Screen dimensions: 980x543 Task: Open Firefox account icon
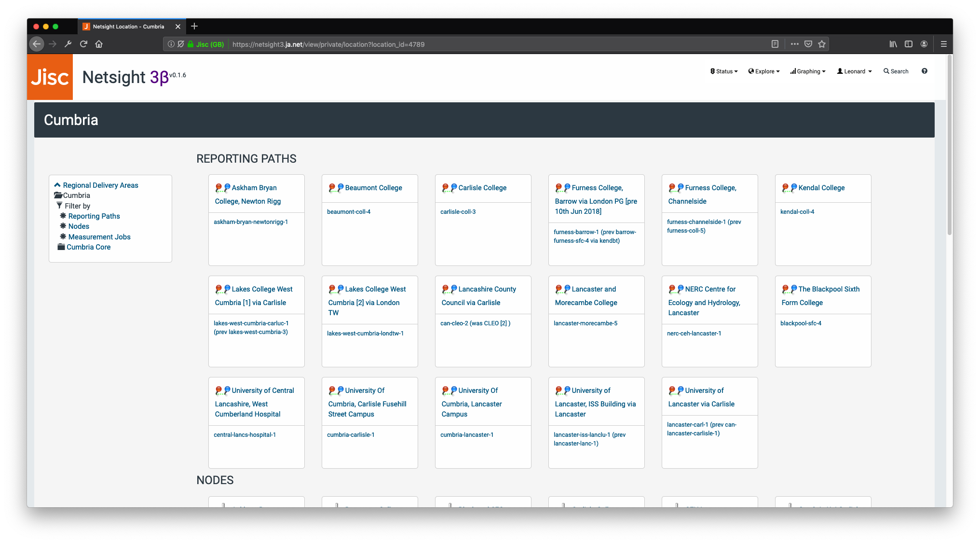pyautogui.click(x=924, y=44)
